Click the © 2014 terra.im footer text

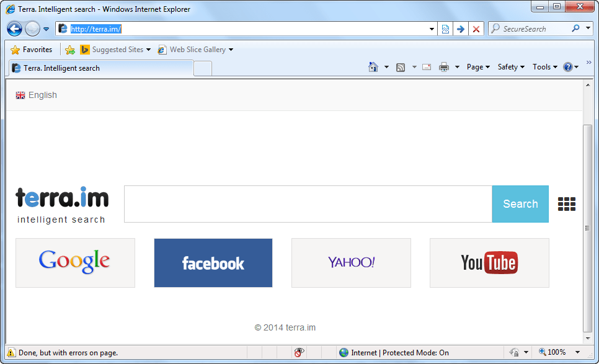[285, 327]
